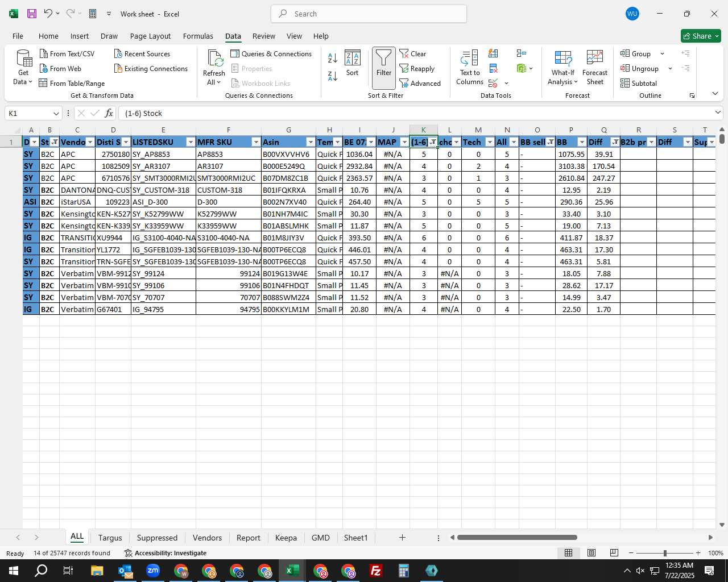Open the LISTEDSKU column filter dropdown

191,142
